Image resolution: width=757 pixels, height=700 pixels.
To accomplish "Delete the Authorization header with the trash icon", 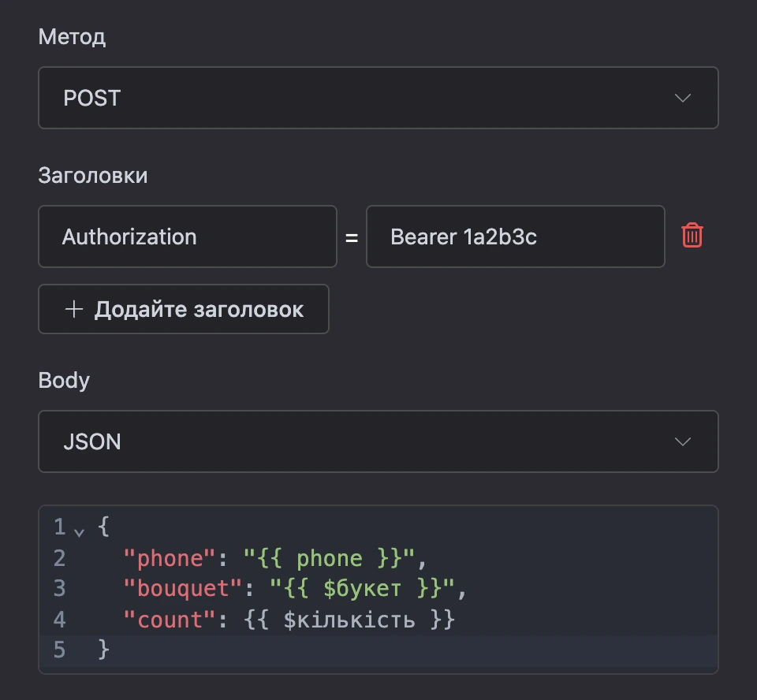I will [692, 236].
